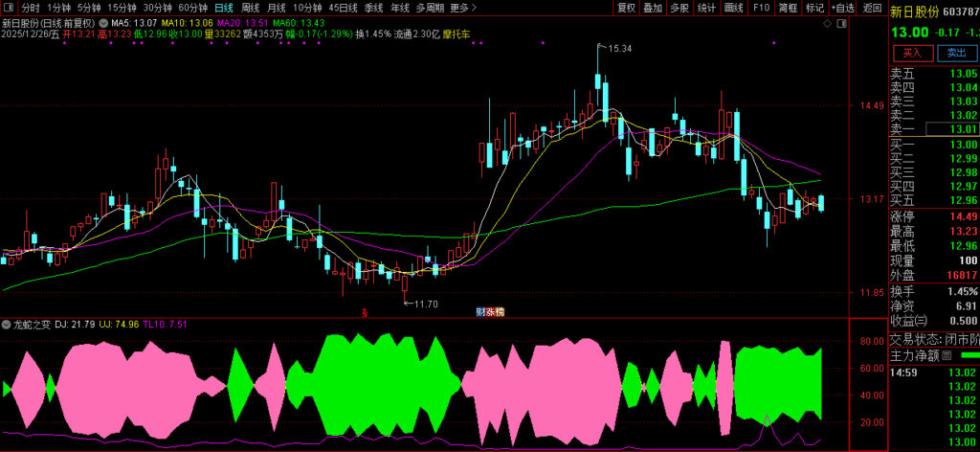Activate the 画线 drawing tool
The height and width of the screenshot is (452, 980).
(733, 7)
